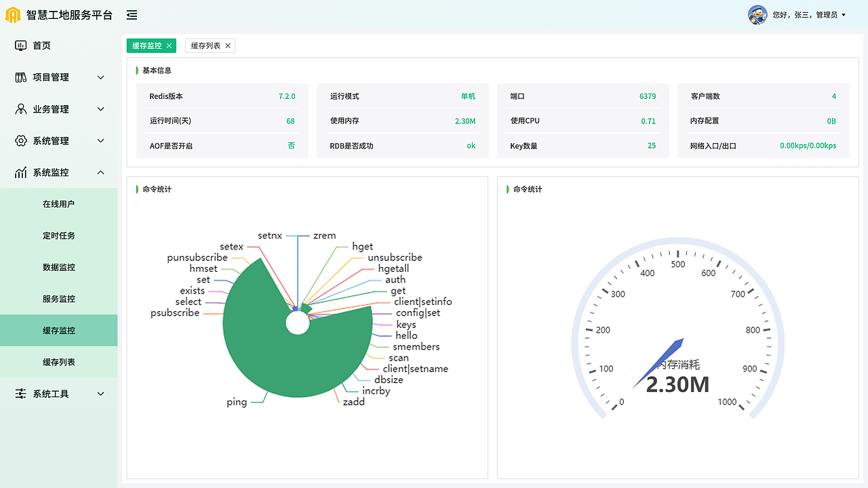This screenshot has width=868, height=488.
Task: Click the 运行模式 value 单机
Action: click(x=469, y=96)
